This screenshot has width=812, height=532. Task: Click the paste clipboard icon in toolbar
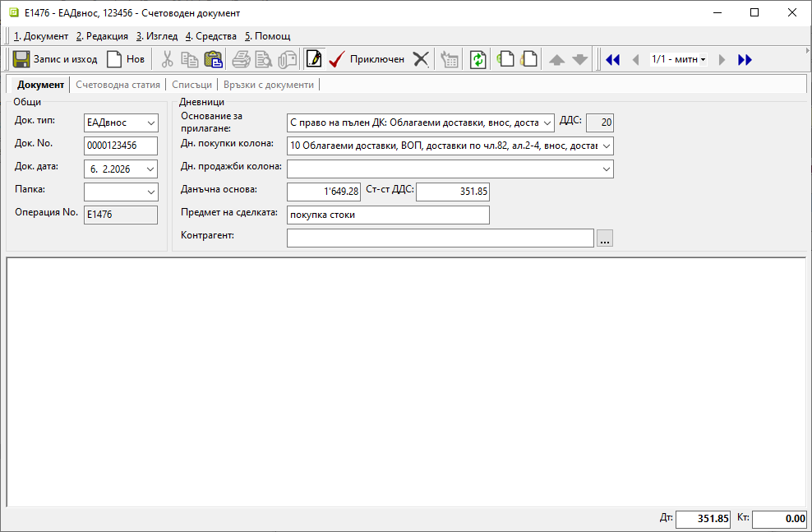pos(213,59)
